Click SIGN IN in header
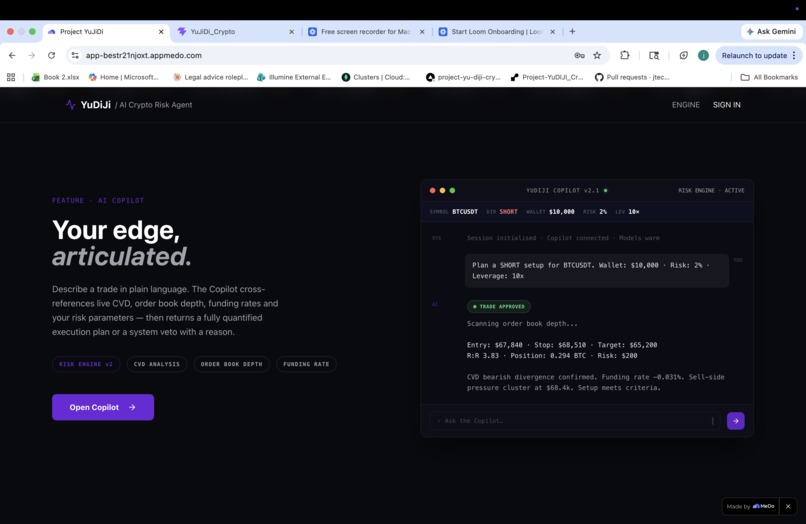Viewport: 806px width, 524px height. pyautogui.click(x=726, y=105)
